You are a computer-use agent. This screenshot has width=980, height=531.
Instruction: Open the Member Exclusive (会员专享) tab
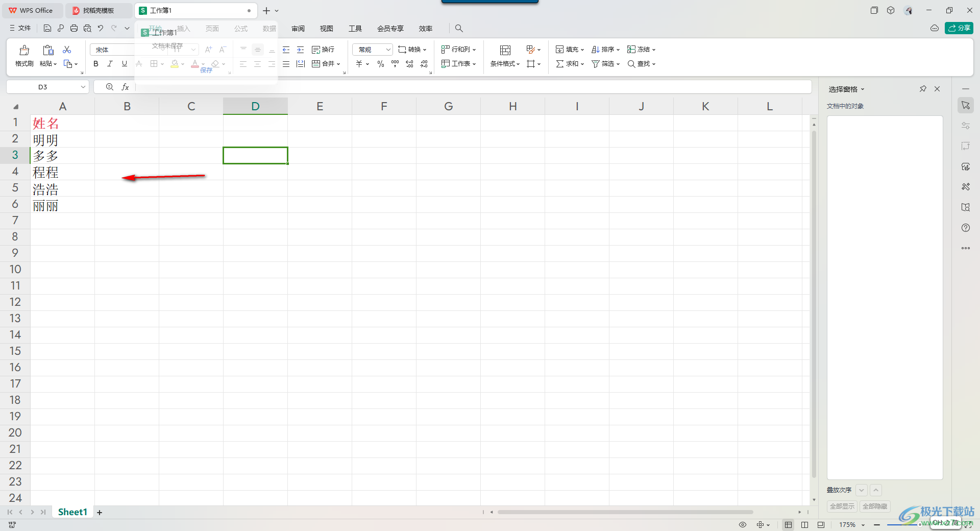pos(390,29)
